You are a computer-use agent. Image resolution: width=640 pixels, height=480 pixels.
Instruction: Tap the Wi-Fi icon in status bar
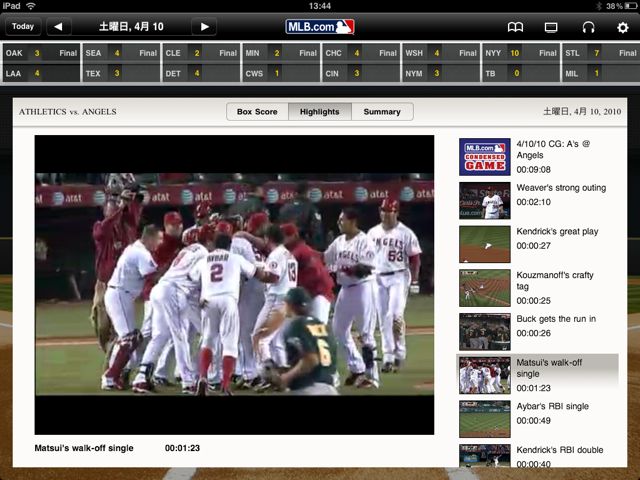pos(30,6)
